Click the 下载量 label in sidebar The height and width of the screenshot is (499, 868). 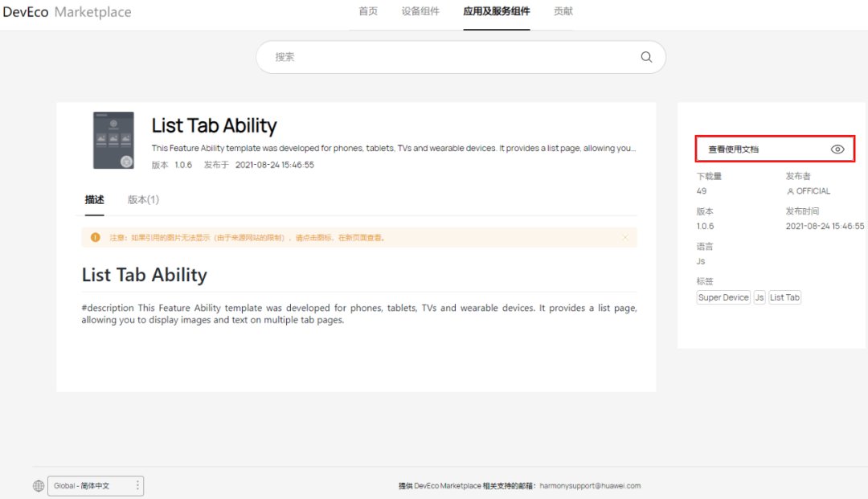709,177
